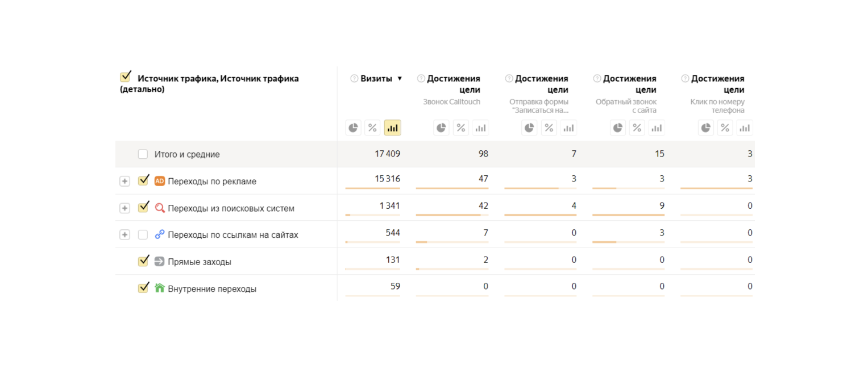Screen dimensions: 868x371
Task: Open the Прямые заходы traffic source
Action: pos(199,262)
